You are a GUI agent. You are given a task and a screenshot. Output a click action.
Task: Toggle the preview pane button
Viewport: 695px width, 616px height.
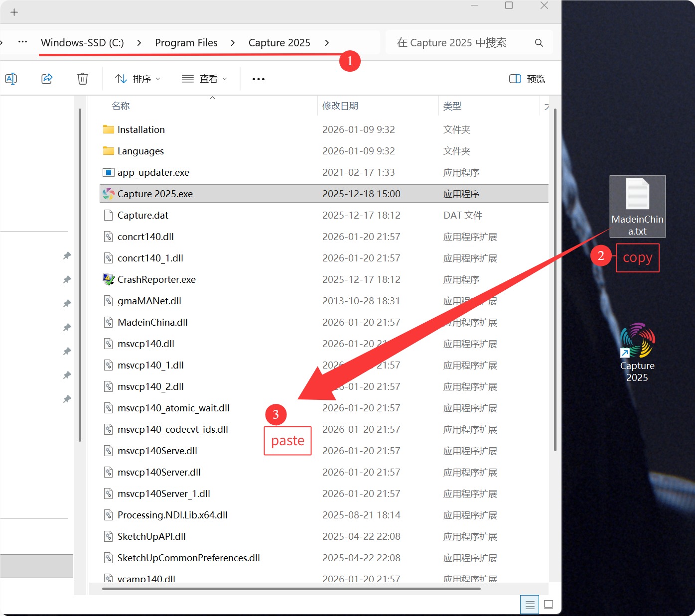point(527,79)
